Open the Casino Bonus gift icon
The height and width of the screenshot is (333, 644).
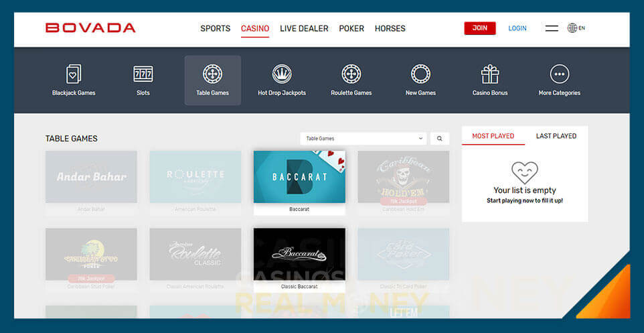click(490, 74)
